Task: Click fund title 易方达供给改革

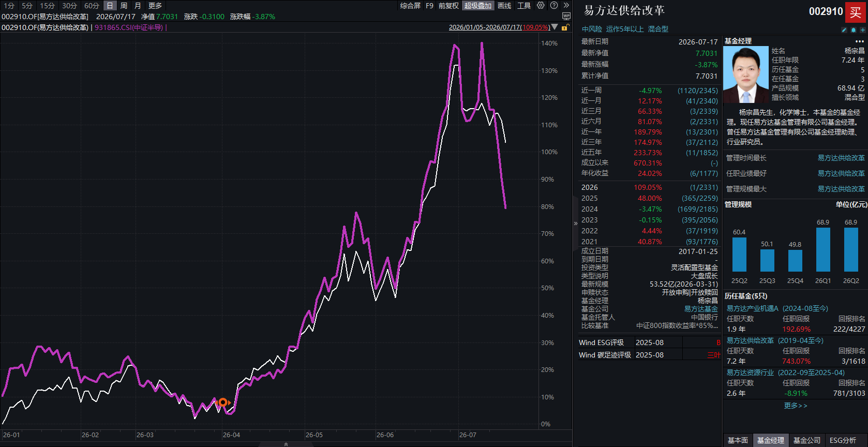Action: point(624,10)
